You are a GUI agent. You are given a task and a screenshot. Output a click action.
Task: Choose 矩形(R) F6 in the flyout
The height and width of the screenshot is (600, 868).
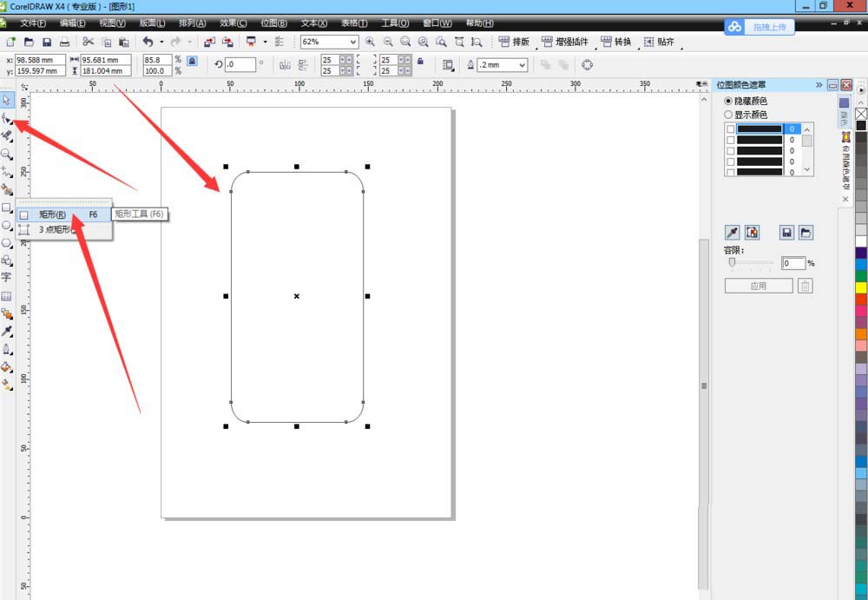[x=63, y=214]
